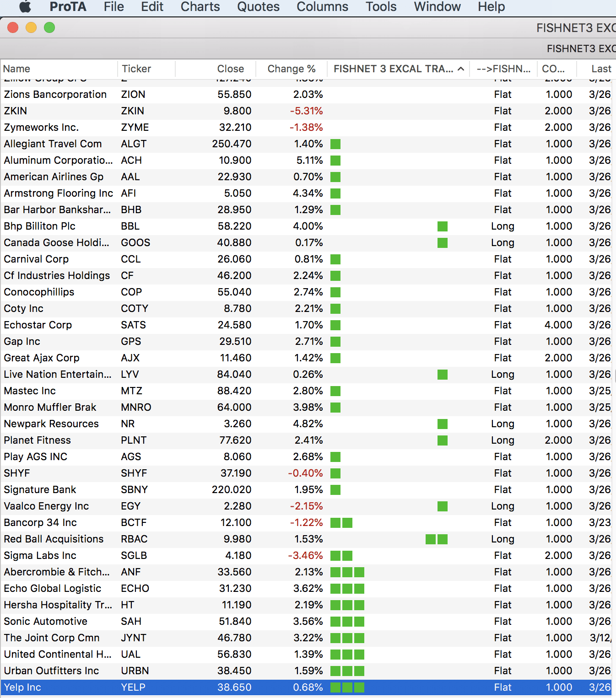Open the Quotes menu
This screenshot has width=616, height=698.
pyautogui.click(x=258, y=7)
